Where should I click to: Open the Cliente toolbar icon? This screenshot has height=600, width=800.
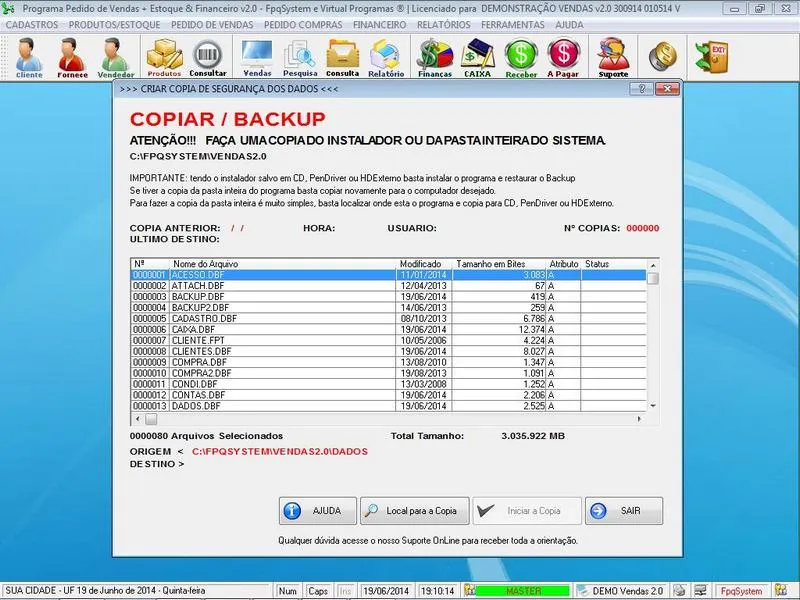[x=29, y=57]
